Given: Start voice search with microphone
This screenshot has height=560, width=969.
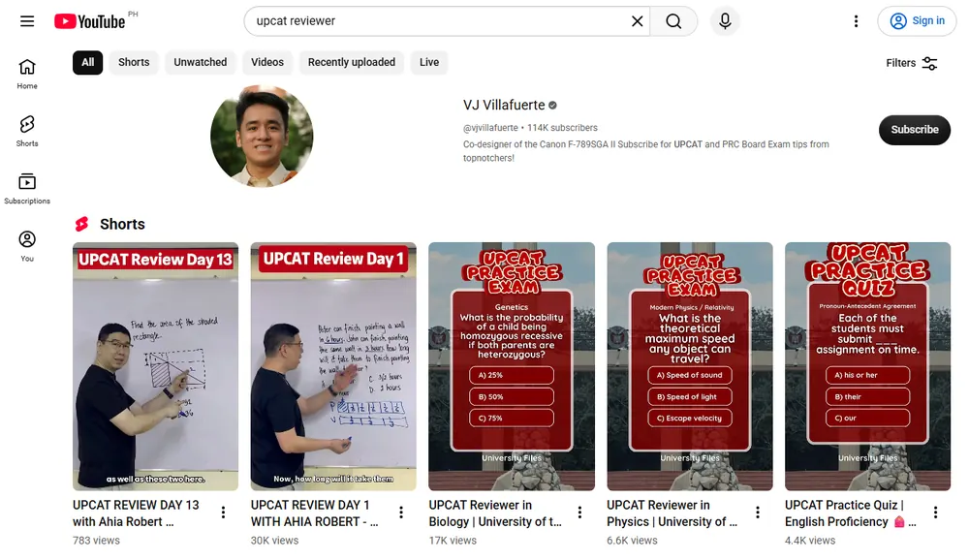Looking at the screenshot, I should [725, 21].
